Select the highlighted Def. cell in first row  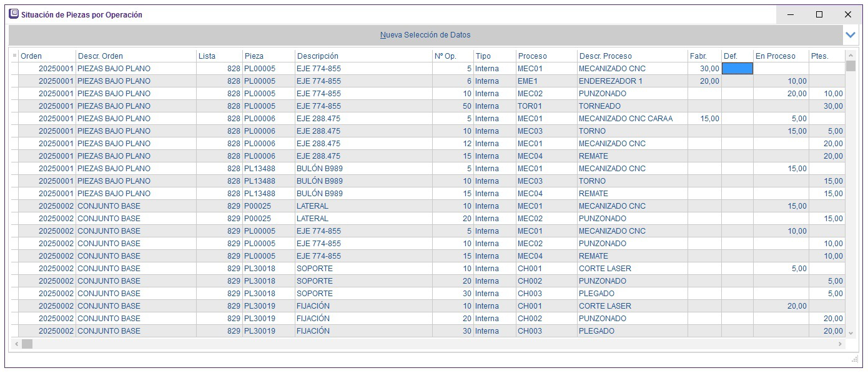737,69
